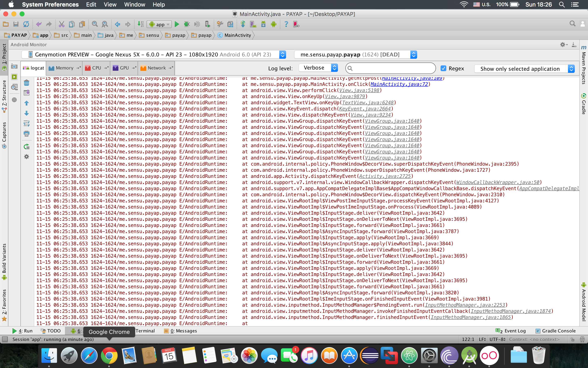
Task: Click the Find magnifier icon in toolbar
Action: 95,24
